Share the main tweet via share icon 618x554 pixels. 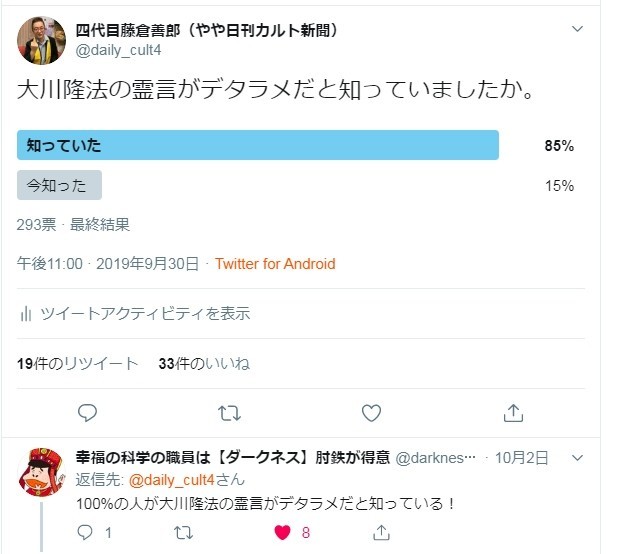(x=513, y=412)
